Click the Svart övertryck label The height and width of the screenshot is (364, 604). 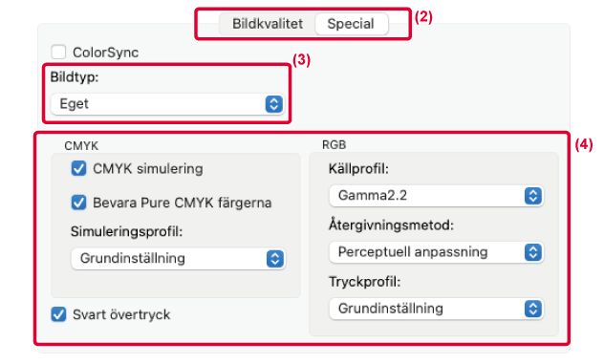121,314
